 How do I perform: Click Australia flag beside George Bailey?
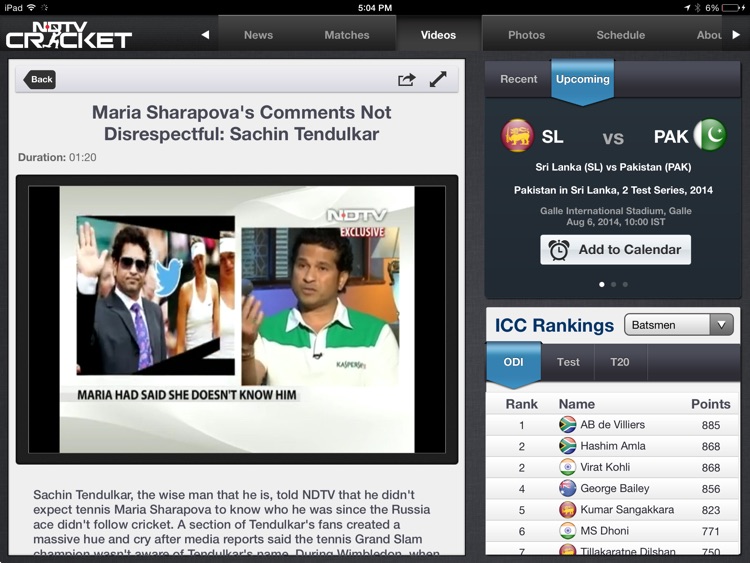(567, 488)
